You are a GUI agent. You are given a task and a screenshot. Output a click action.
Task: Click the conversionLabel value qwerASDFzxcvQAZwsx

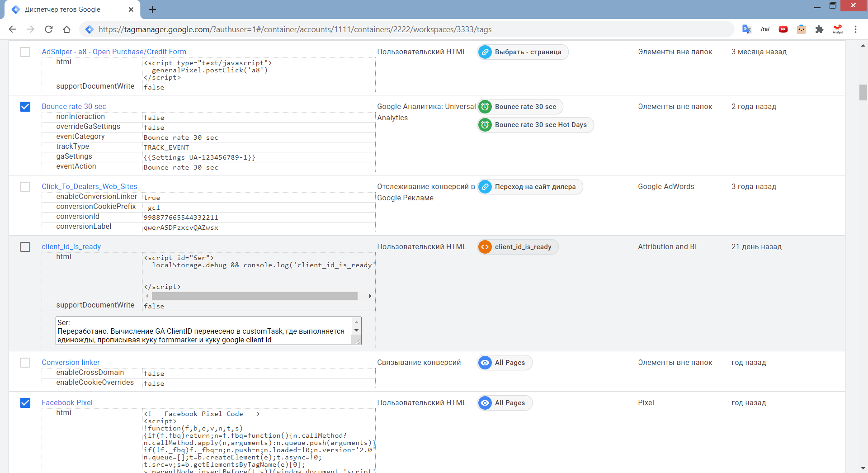(181, 227)
